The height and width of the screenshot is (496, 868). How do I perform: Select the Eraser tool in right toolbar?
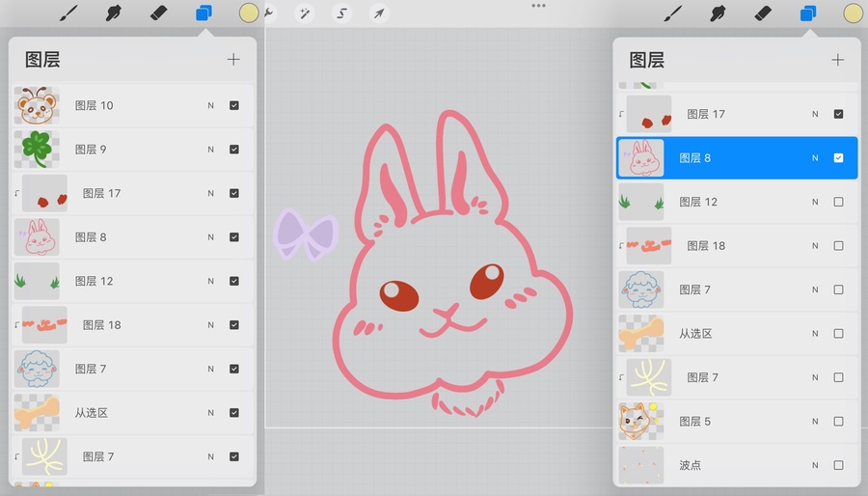point(764,13)
